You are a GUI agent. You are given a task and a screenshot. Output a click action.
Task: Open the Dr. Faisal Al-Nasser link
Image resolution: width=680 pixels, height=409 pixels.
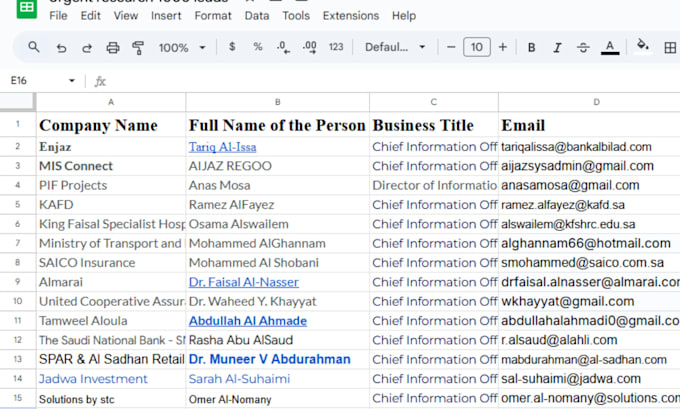[x=244, y=282]
